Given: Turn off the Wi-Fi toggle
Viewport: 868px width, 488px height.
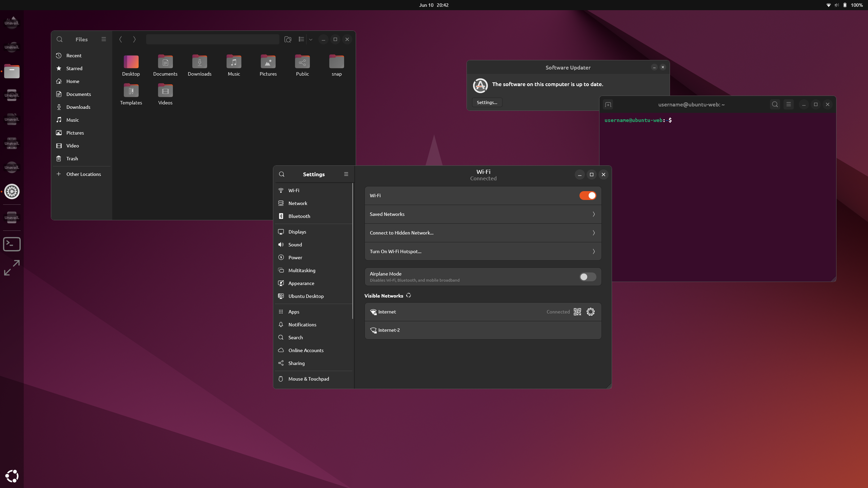Looking at the screenshot, I should [x=588, y=196].
